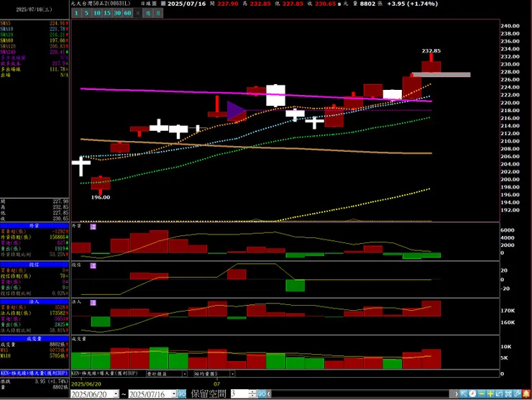The width and height of the screenshot is (532, 400).
Task: Open settings icon in 投信 panel
Action: (x=93, y=266)
